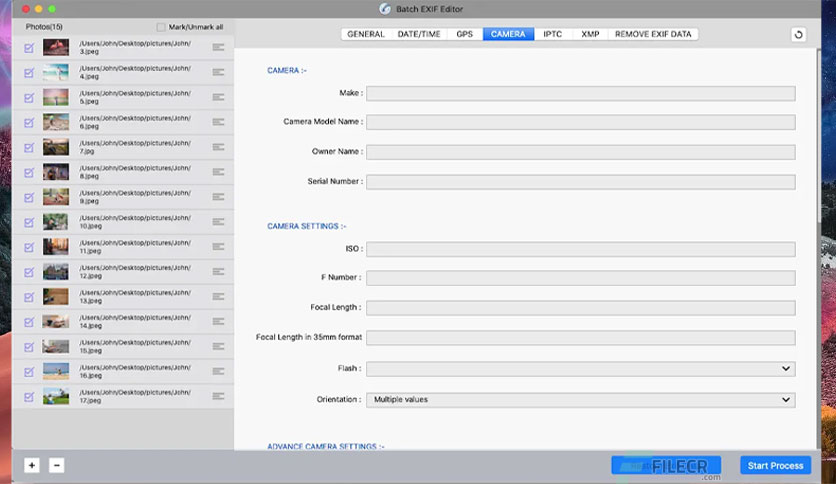Uncheck the 8.jpeg photo checkbox

[29, 172]
